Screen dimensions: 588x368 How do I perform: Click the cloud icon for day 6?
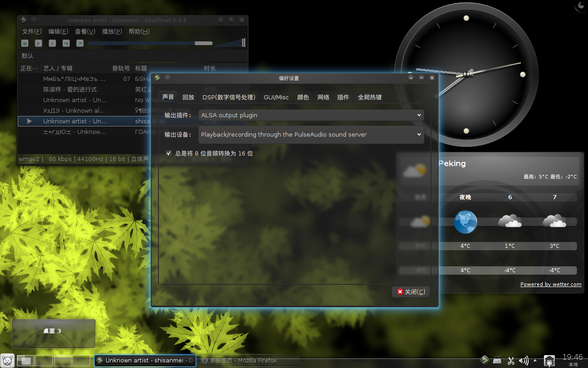(x=510, y=221)
